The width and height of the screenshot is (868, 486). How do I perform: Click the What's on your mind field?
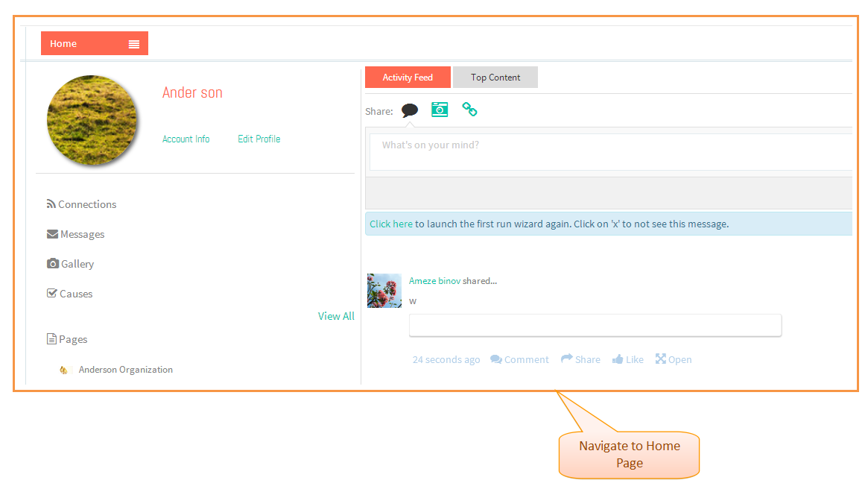point(611,151)
